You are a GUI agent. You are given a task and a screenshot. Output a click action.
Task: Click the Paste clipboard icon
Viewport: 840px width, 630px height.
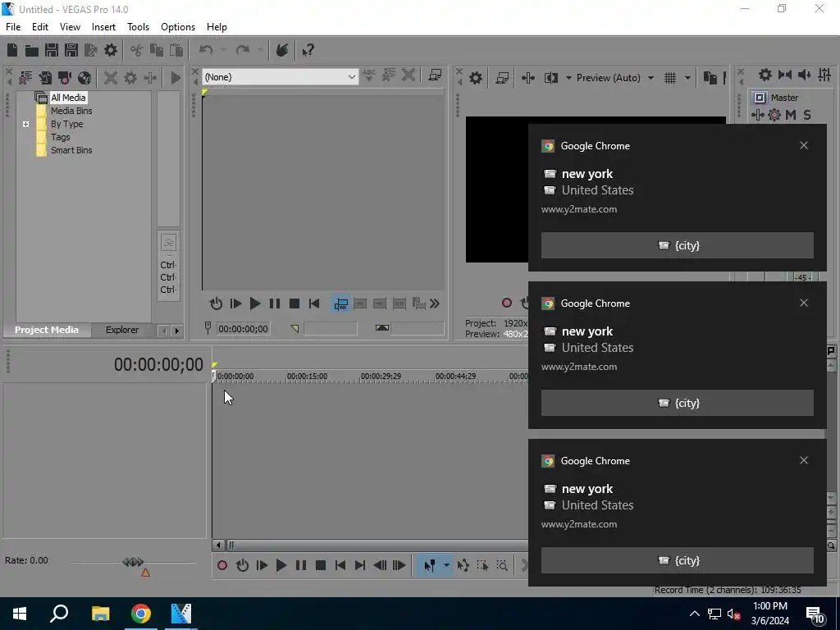pyautogui.click(x=176, y=50)
